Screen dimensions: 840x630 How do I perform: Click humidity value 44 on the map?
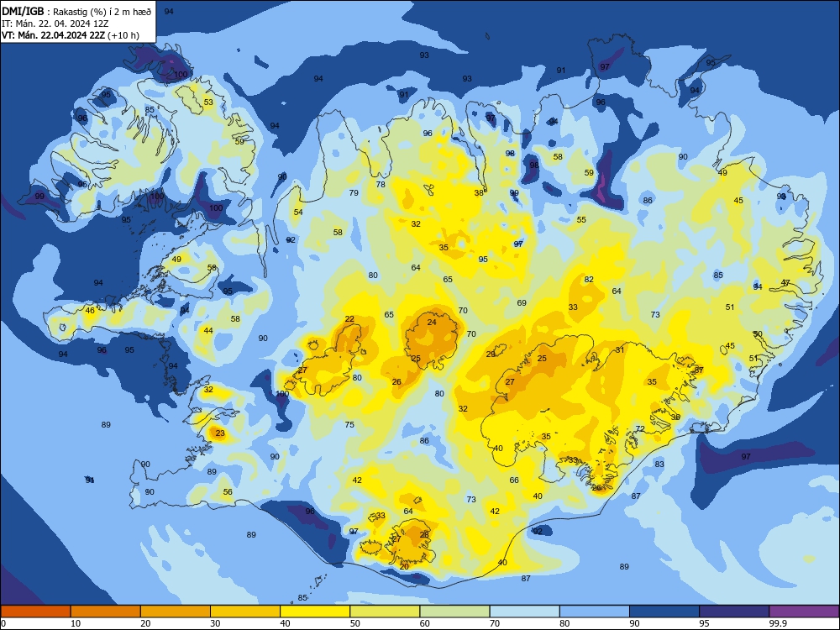(208, 330)
